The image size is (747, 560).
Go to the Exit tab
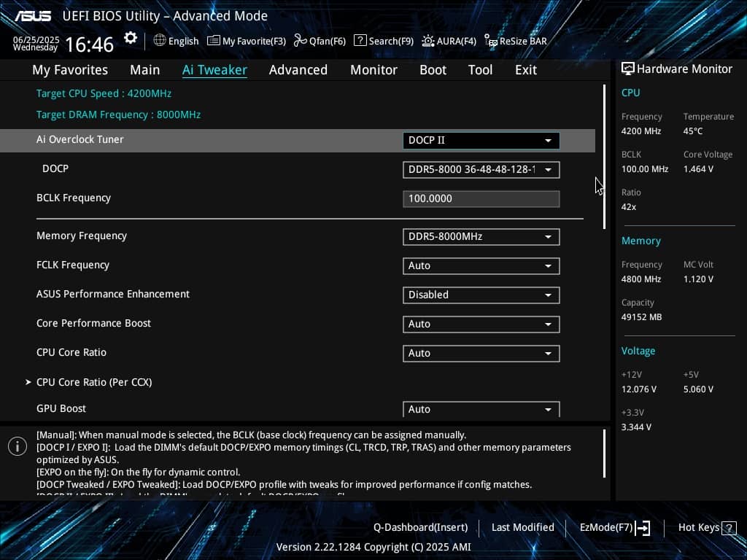coord(526,70)
